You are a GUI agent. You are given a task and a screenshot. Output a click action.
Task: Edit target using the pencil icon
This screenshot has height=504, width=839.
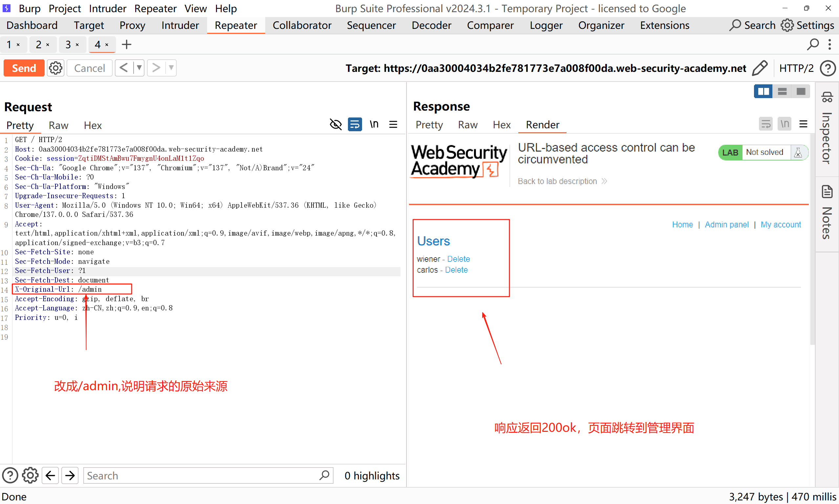pos(760,68)
